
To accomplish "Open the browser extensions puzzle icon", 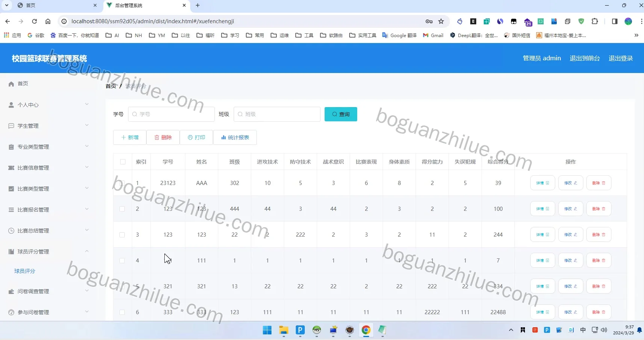I will [595, 21].
